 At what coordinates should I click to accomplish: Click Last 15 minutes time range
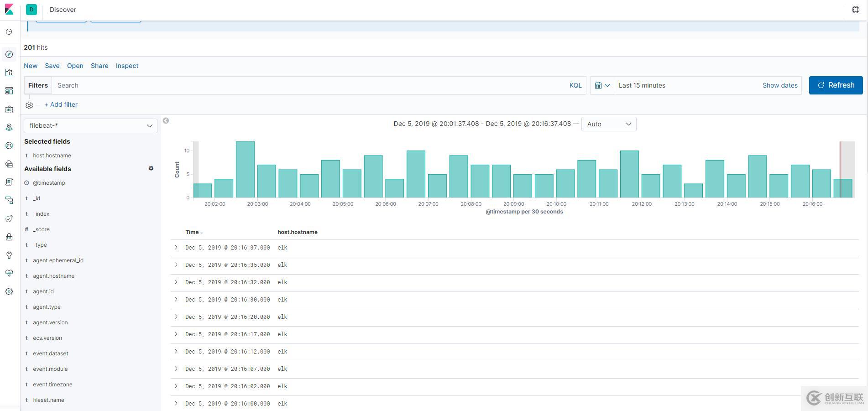tap(642, 85)
